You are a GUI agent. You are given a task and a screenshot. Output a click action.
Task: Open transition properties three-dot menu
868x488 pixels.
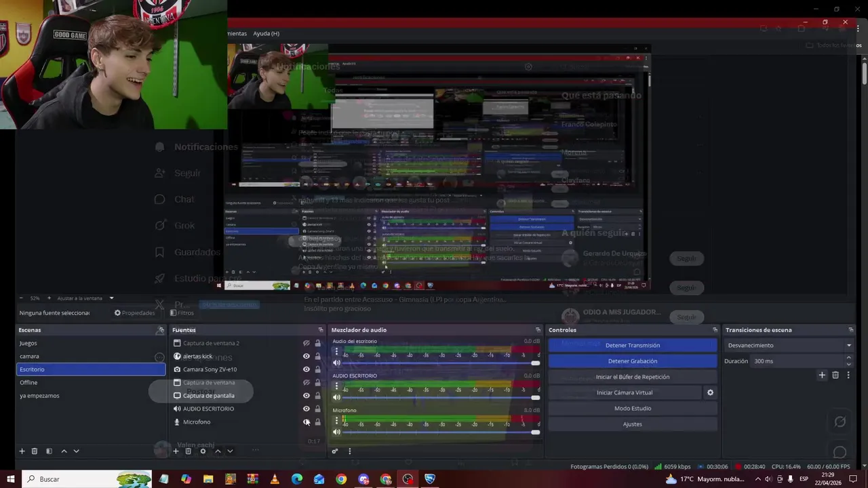(x=848, y=375)
